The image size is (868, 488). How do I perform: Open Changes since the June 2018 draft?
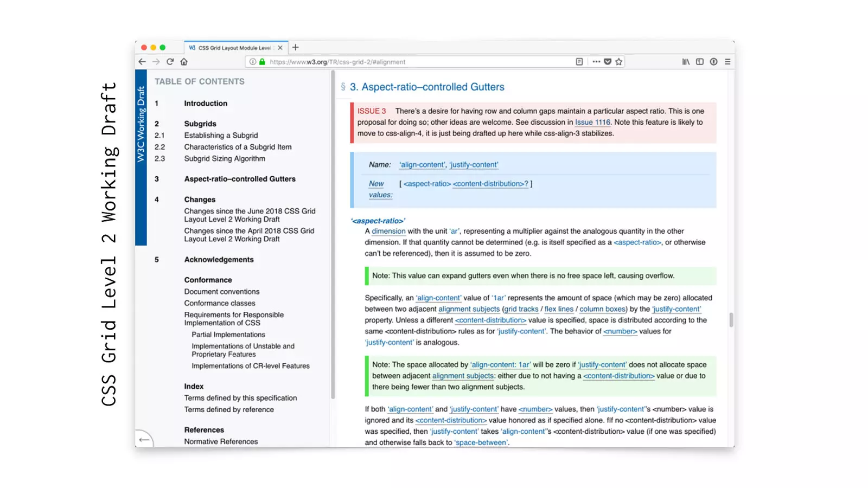(x=250, y=215)
